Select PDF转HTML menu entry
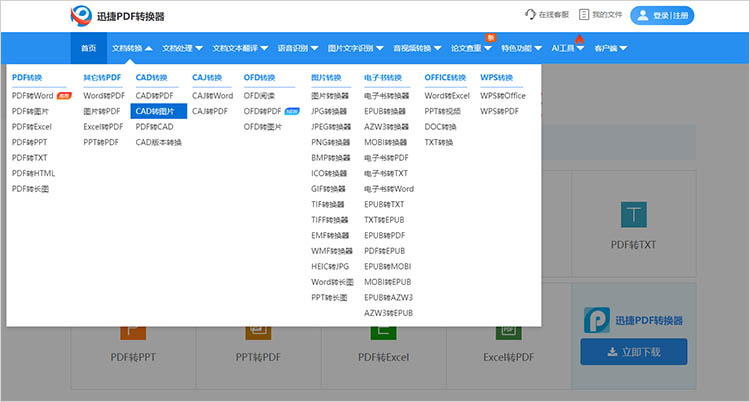Viewport: 750px width, 402px height. 33,173
